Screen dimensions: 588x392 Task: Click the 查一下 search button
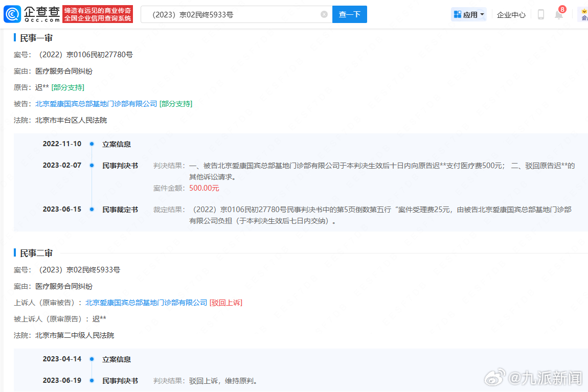coord(350,14)
